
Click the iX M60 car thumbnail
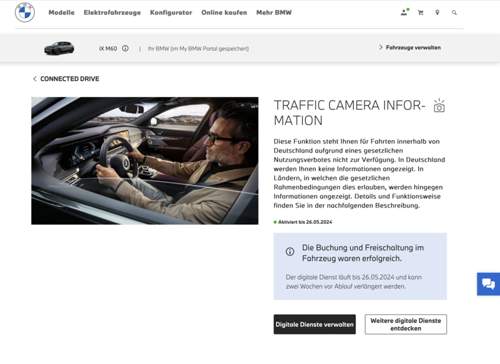pos(59,48)
